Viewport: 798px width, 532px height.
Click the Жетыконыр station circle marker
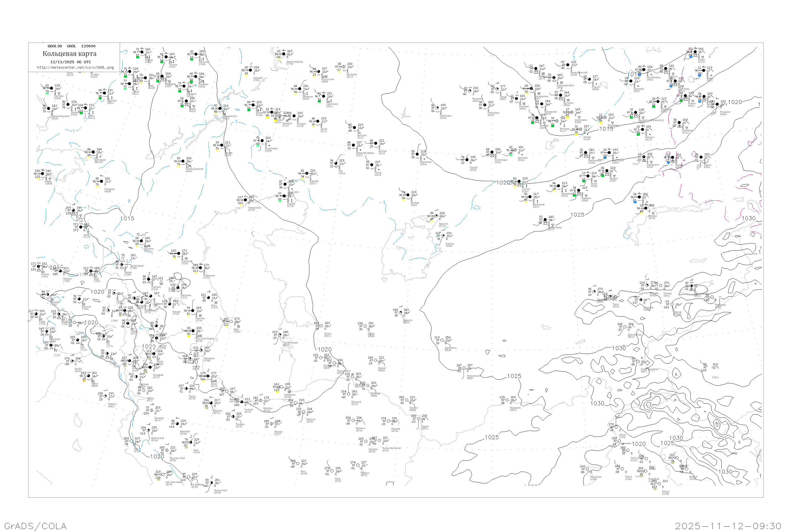(545, 220)
